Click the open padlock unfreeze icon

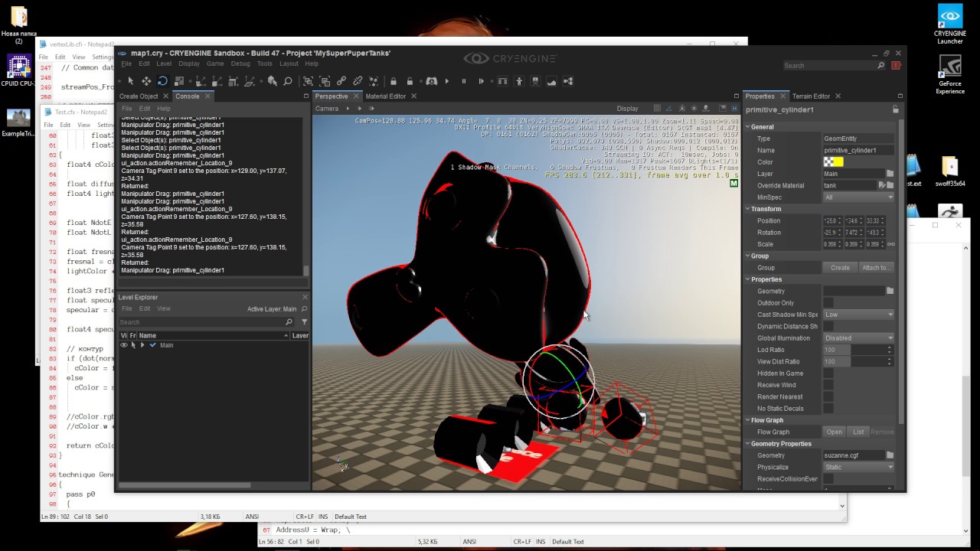point(410,81)
